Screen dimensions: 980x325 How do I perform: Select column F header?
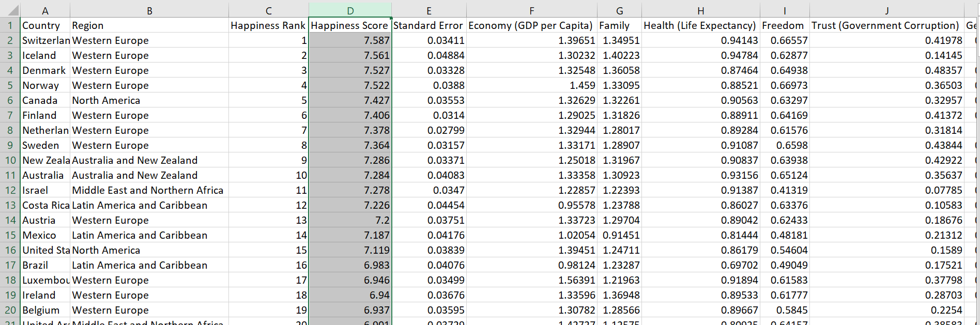532,10
